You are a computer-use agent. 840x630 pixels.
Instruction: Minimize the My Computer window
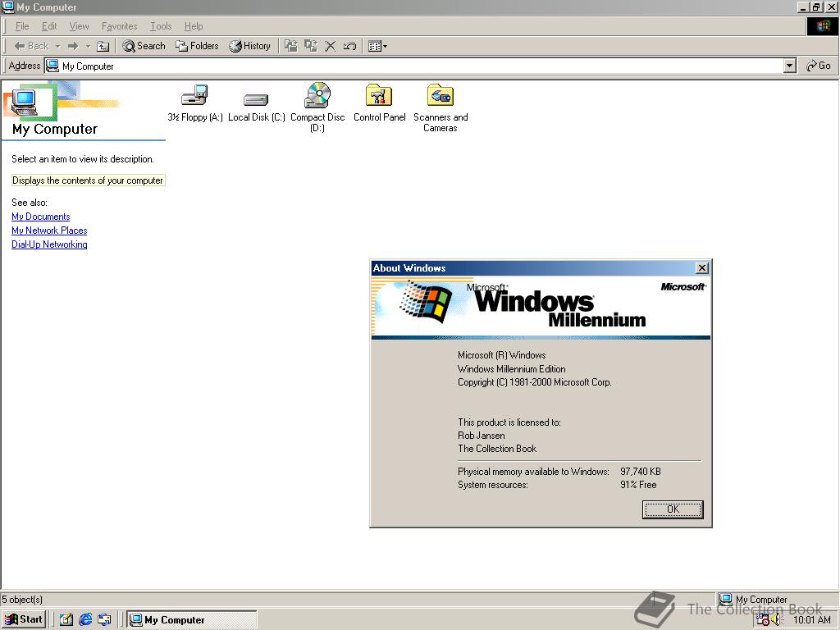(803, 7)
